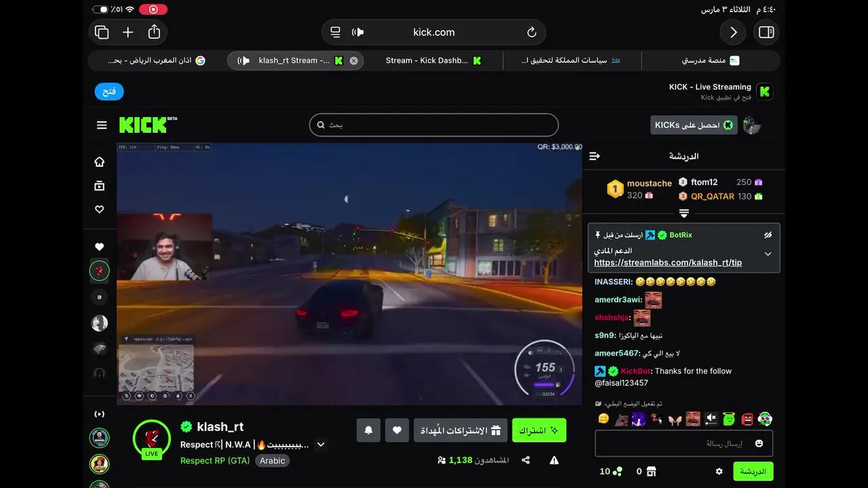
Task: Click احصل على KICKs button
Action: coord(694,125)
